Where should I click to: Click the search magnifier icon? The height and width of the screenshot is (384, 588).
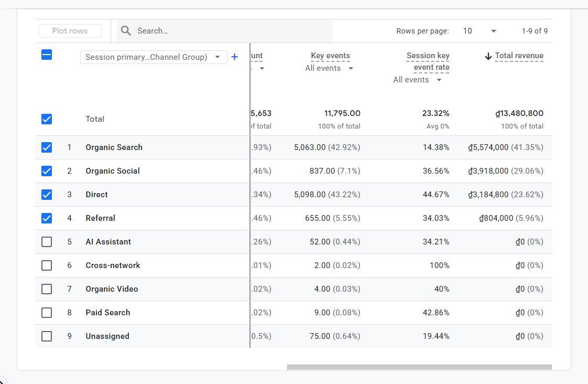pos(126,31)
